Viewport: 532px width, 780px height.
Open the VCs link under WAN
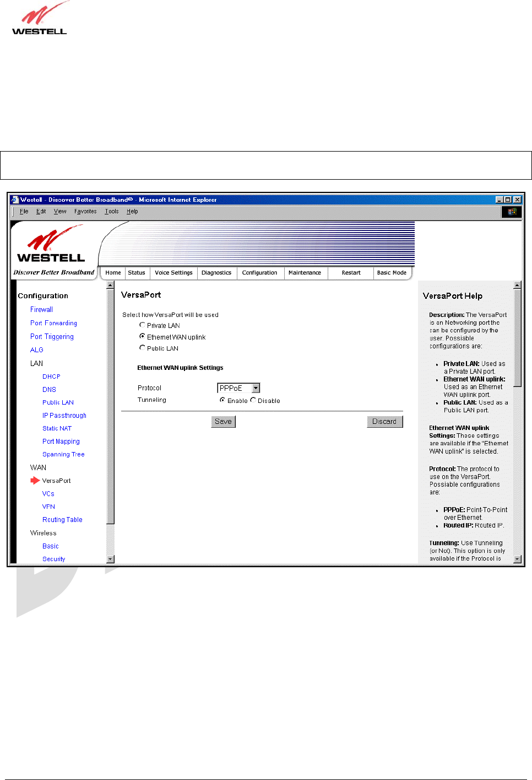[48, 494]
